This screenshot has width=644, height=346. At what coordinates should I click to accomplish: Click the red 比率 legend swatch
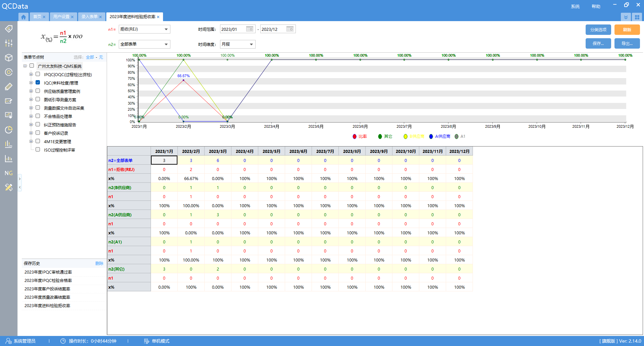[355, 136]
